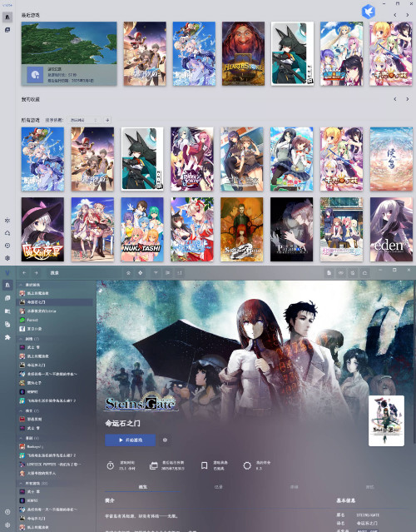Switch to the 概览 overview tab
The height and width of the screenshot is (532, 416).
point(143,487)
